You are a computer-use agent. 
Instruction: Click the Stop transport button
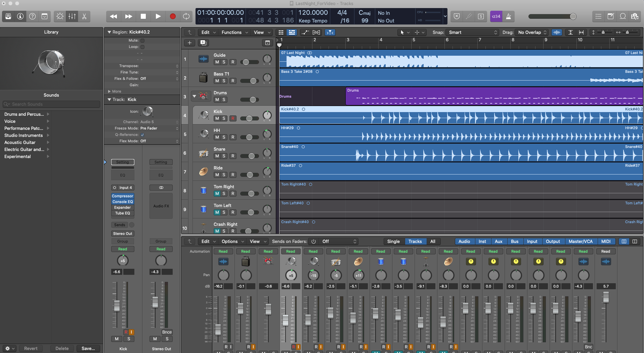pyautogui.click(x=143, y=16)
